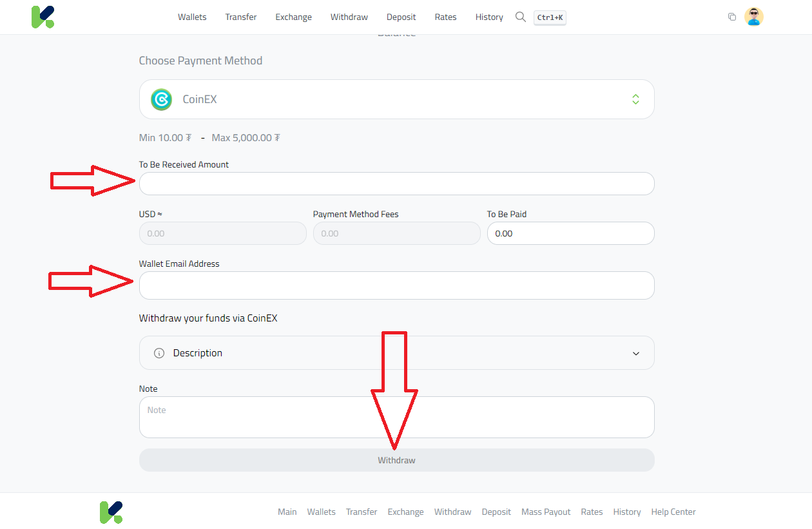Click the CoinEX logo inside the payment selector
This screenshot has width=812, height=529.
[161, 99]
